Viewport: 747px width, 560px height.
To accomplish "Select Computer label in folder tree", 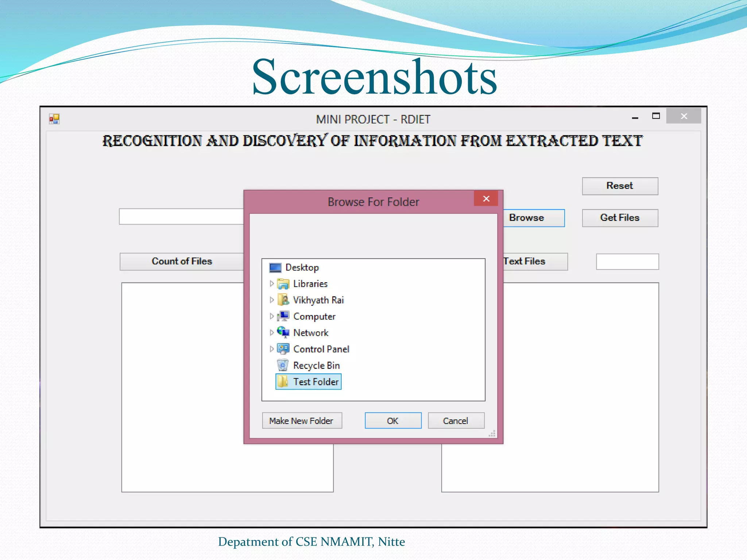I will [x=314, y=316].
